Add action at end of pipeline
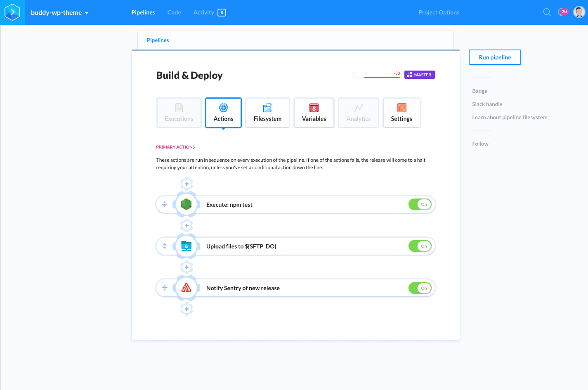The width and height of the screenshot is (588, 390). click(187, 309)
